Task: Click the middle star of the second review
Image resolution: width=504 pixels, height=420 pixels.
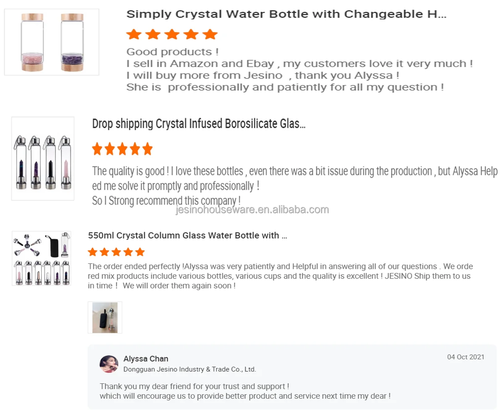Action: (x=122, y=149)
